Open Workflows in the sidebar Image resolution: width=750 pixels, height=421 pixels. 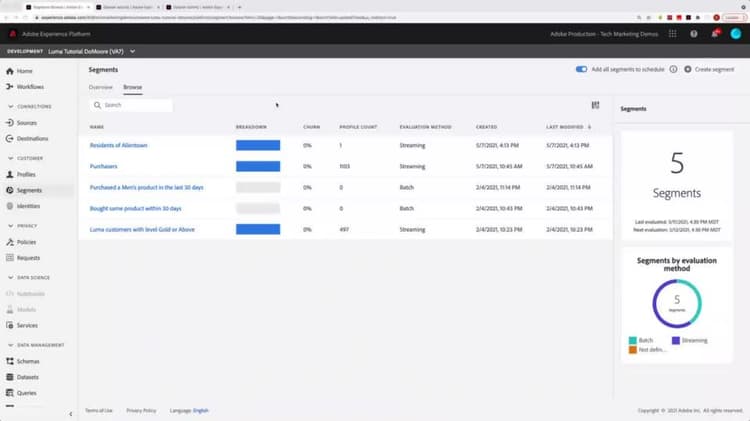coord(25,87)
